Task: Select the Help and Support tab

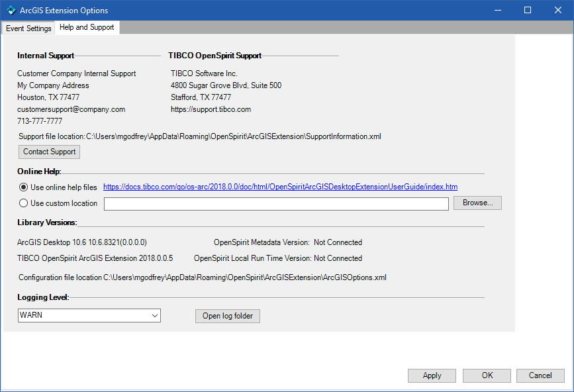Action: click(87, 27)
